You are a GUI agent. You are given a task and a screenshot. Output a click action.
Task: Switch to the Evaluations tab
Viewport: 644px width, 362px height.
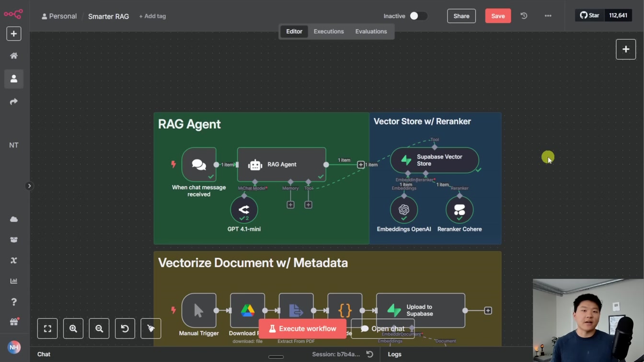[371, 32]
